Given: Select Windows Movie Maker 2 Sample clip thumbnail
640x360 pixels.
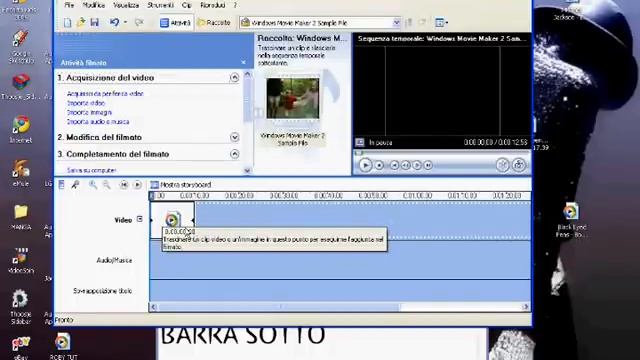Looking at the screenshot, I should (293, 98).
